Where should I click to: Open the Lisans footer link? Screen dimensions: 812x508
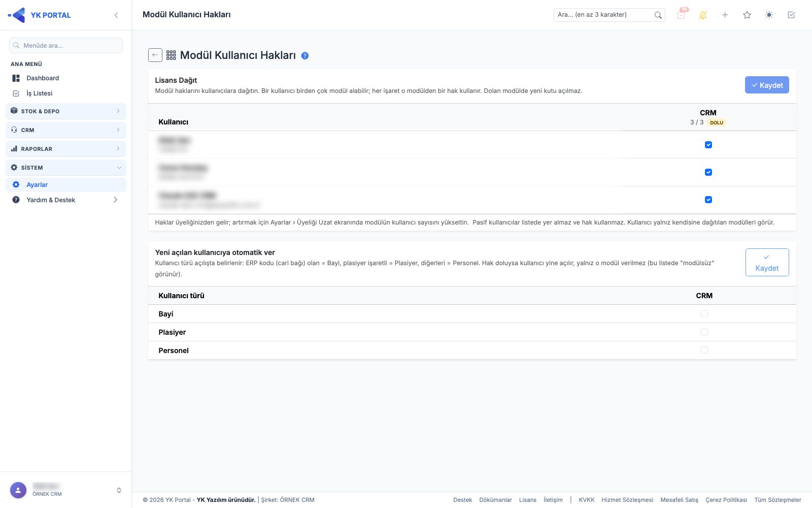pyautogui.click(x=528, y=500)
